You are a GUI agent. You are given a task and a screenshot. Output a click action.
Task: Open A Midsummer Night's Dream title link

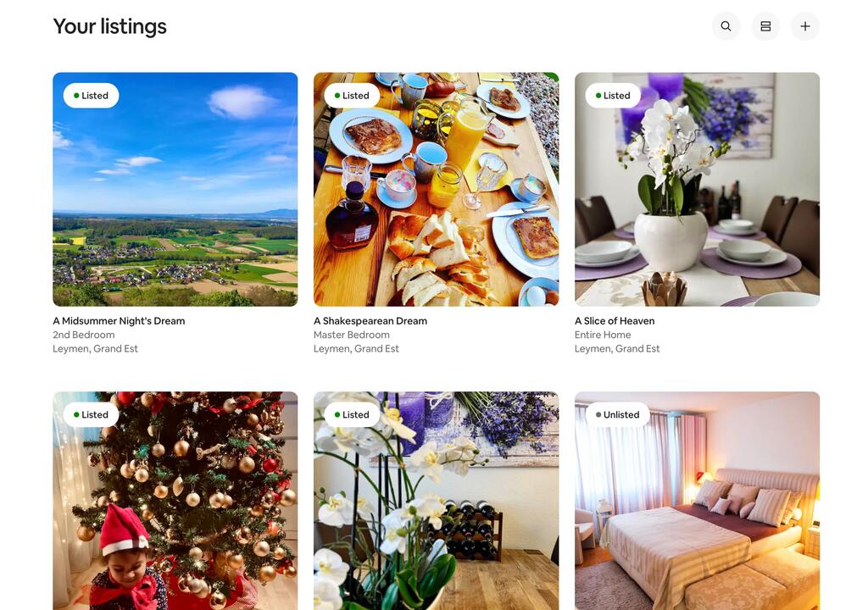pos(119,320)
